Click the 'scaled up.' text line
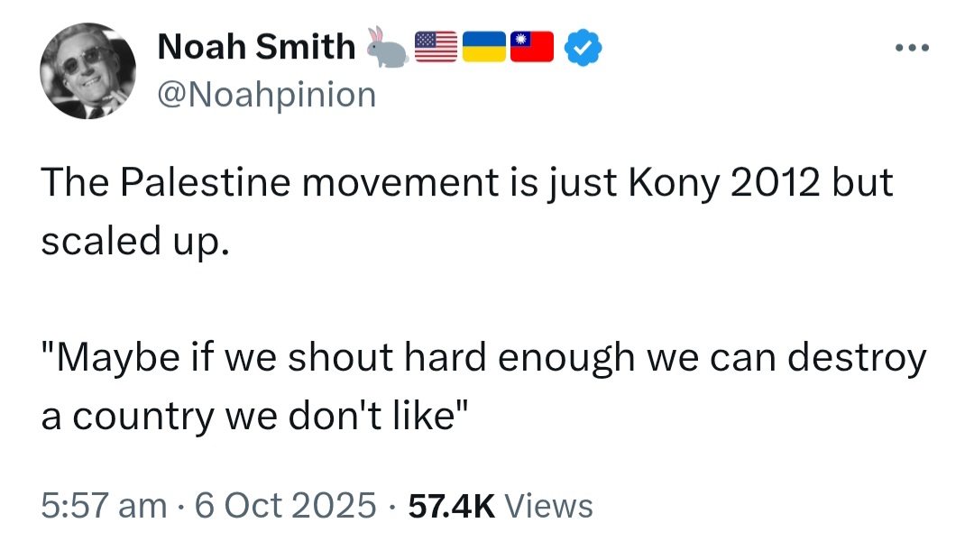The width and height of the screenshot is (974, 560). coord(135,242)
